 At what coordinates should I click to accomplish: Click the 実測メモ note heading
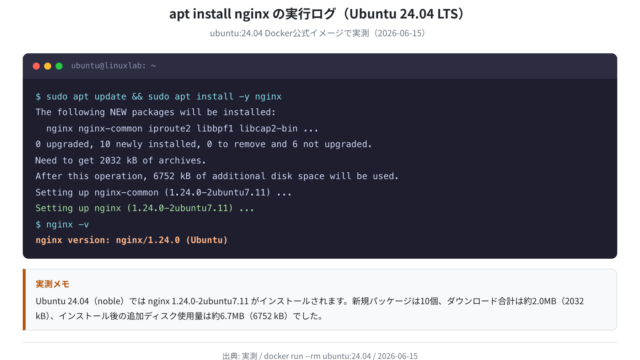[x=52, y=284]
